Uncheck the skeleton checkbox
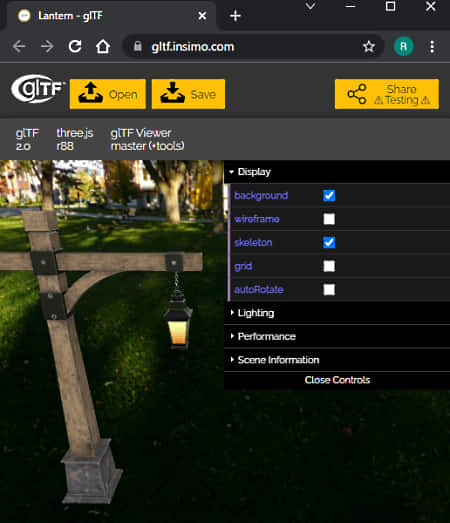 [x=329, y=242]
